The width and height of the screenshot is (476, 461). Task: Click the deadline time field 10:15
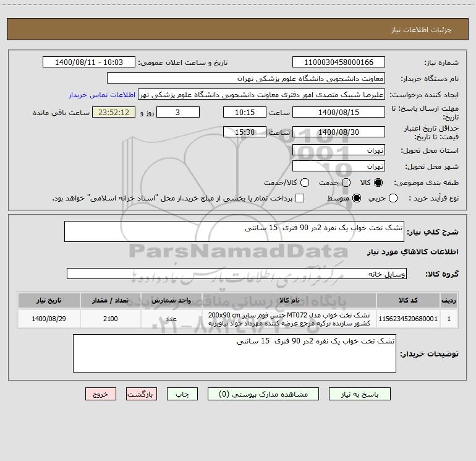point(245,112)
